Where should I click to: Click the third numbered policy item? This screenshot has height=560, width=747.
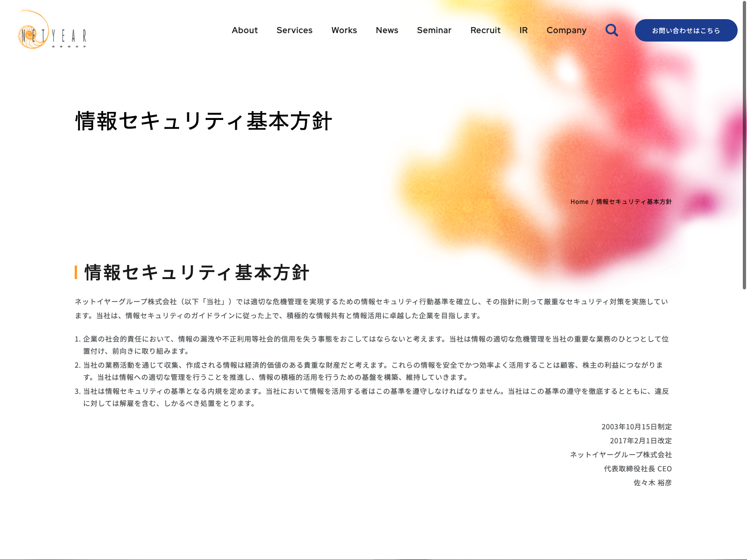click(x=375, y=397)
